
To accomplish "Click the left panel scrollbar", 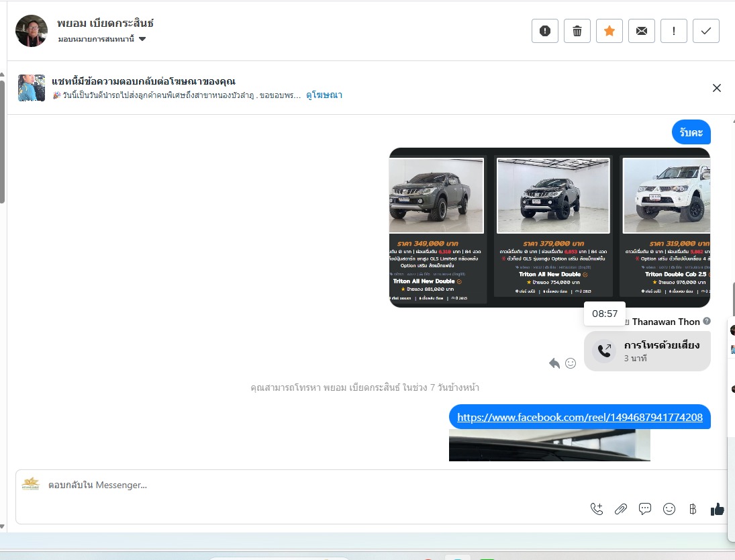I will click(x=2, y=141).
